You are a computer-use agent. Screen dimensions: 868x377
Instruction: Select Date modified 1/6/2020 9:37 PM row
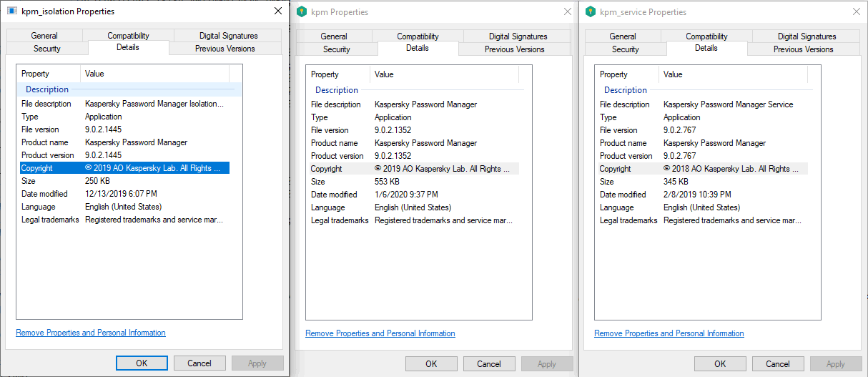pyautogui.click(x=414, y=195)
